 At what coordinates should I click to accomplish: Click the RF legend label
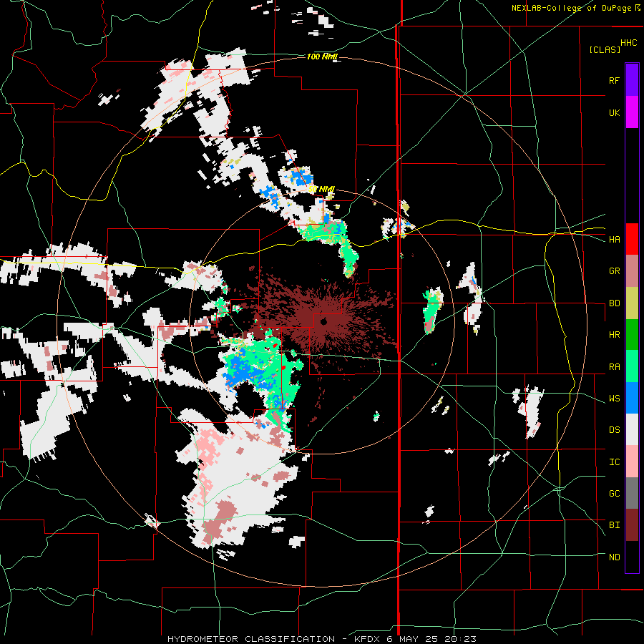[x=614, y=80]
